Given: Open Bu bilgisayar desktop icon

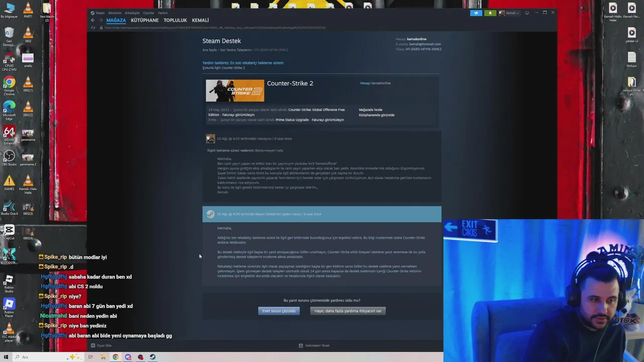Looking at the screenshot, I should 9,10.
